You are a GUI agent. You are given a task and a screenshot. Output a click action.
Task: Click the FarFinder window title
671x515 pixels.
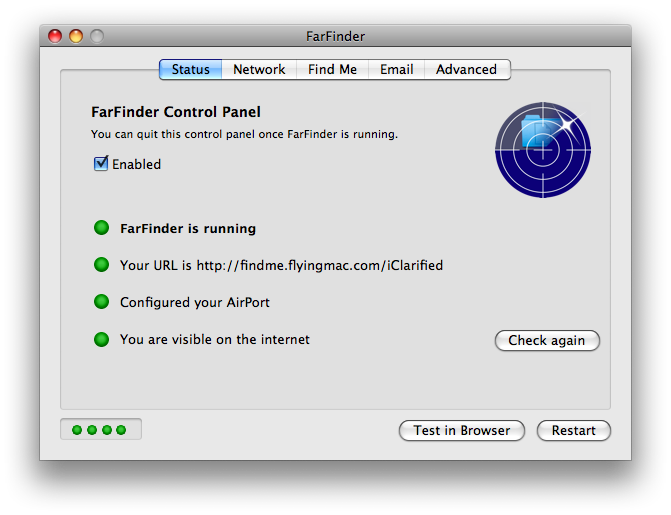[x=336, y=36]
